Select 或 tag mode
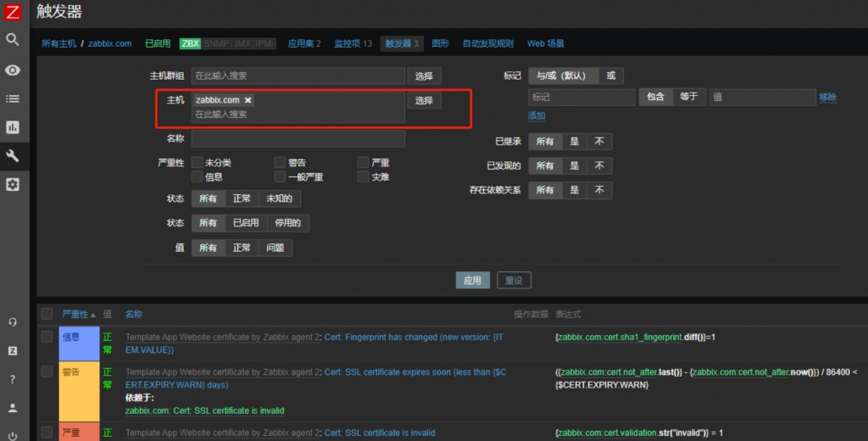 point(610,75)
